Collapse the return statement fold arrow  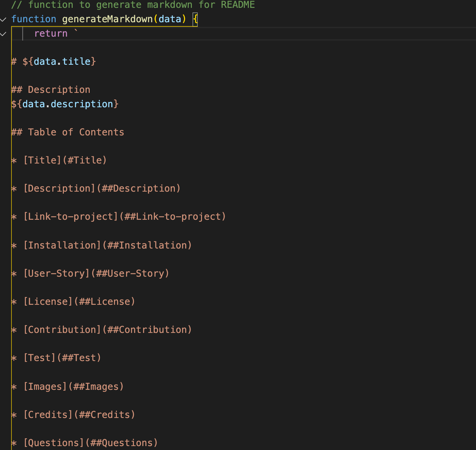(3, 34)
